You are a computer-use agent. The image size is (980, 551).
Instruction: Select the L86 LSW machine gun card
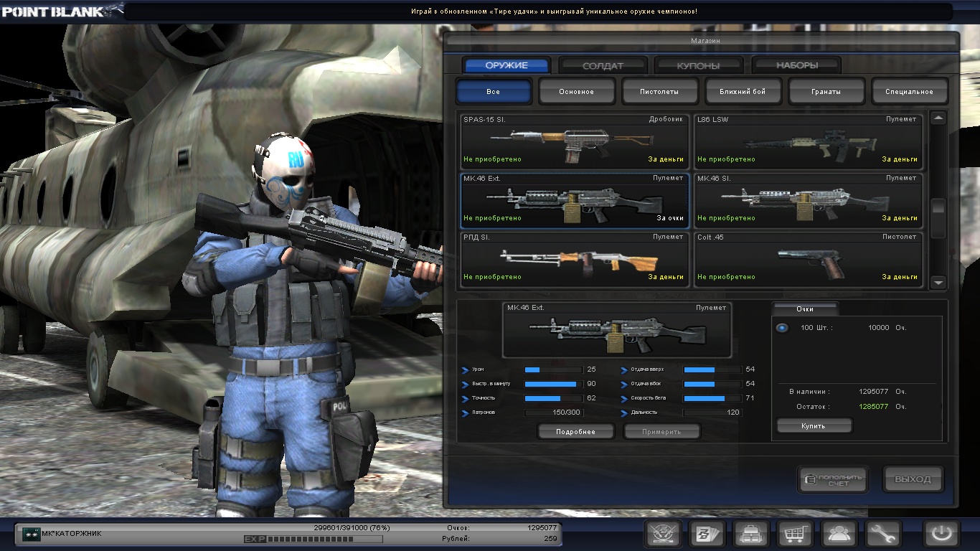809,141
